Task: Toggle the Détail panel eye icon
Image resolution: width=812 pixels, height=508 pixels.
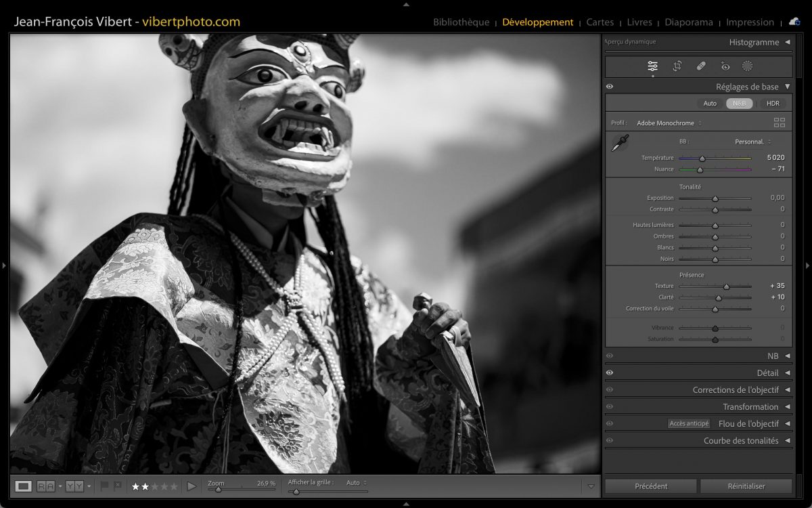Action: (610, 373)
